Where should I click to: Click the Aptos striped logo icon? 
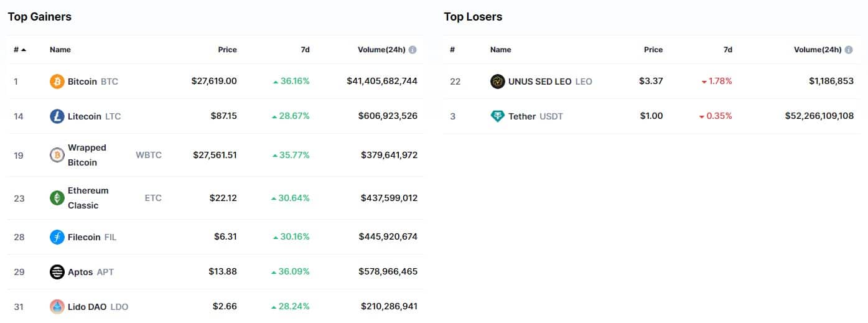(57, 272)
